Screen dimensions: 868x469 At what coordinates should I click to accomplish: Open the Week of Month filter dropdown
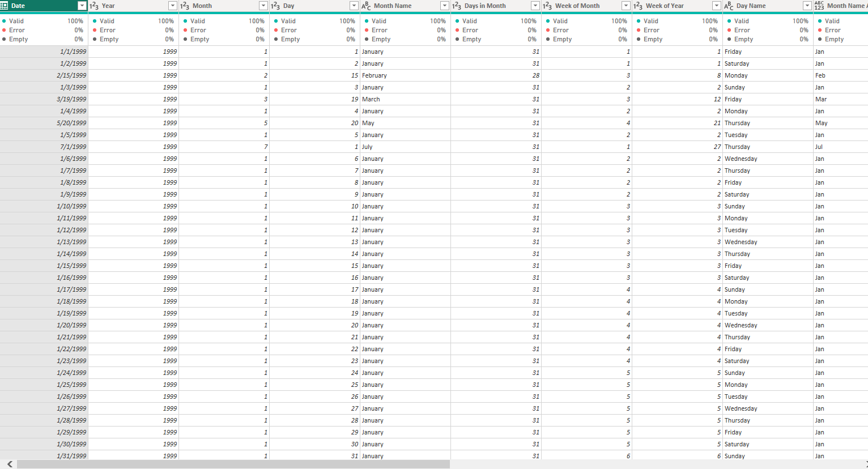click(626, 6)
